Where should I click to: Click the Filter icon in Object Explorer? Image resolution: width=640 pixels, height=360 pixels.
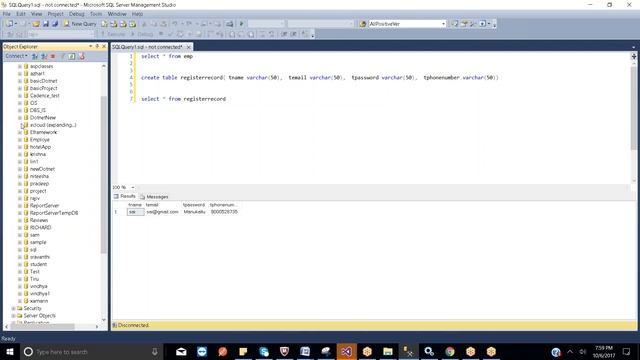pyautogui.click(x=63, y=56)
